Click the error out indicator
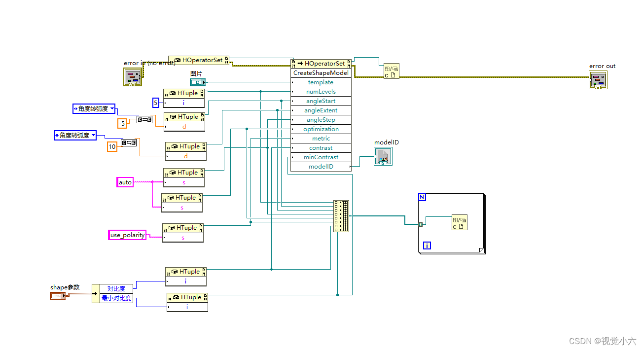This screenshot has height=350, width=644. [598, 80]
